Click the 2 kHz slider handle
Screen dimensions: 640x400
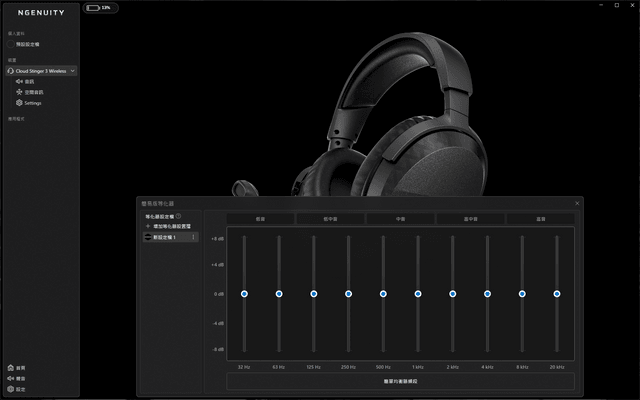[452, 294]
